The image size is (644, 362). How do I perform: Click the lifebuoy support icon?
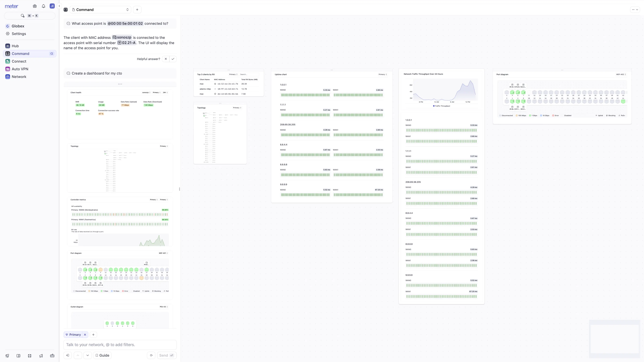tap(30, 356)
